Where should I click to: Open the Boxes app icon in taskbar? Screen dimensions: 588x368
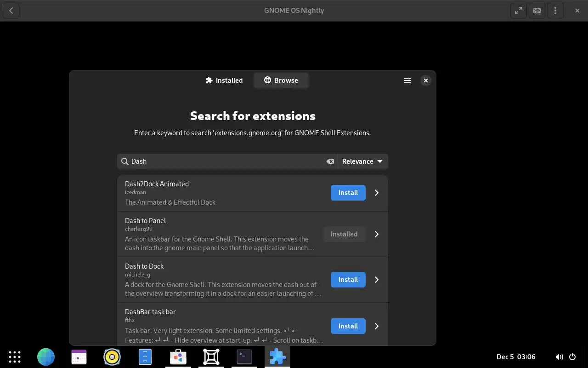[211, 356]
